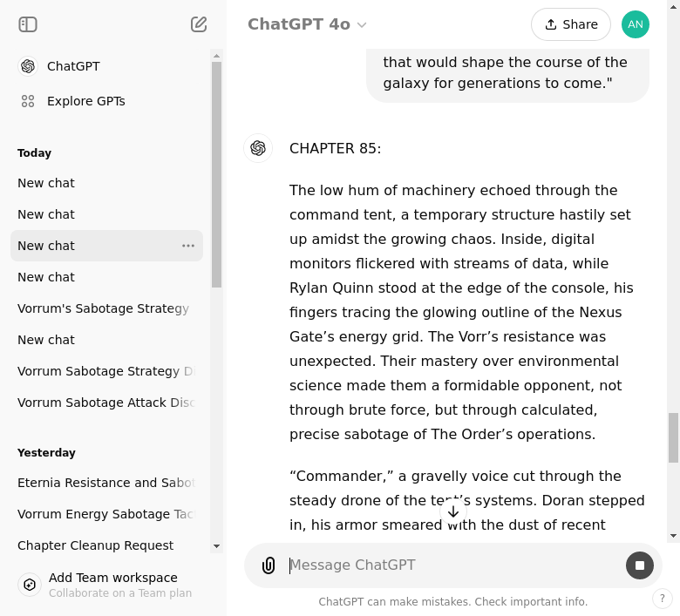Click the ChatGPT logo in the sidebar
This screenshot has height=616, width=680.
[x=28, y=66]
